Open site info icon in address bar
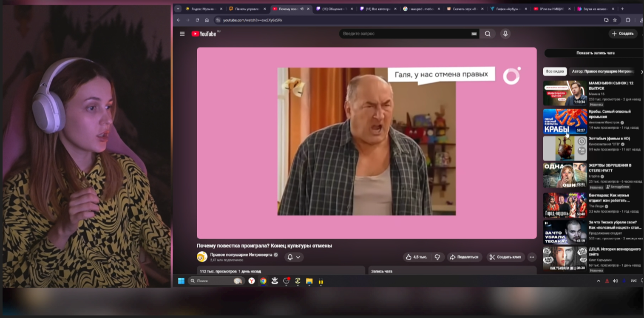This screenshot has height=318, width=644. [218, 20]
